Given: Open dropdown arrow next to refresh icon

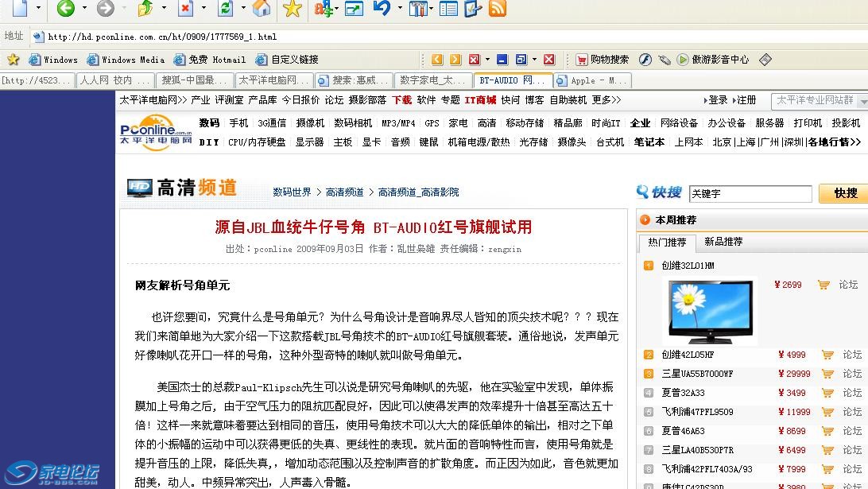Looking at the screenshot, I should [243, 8].
